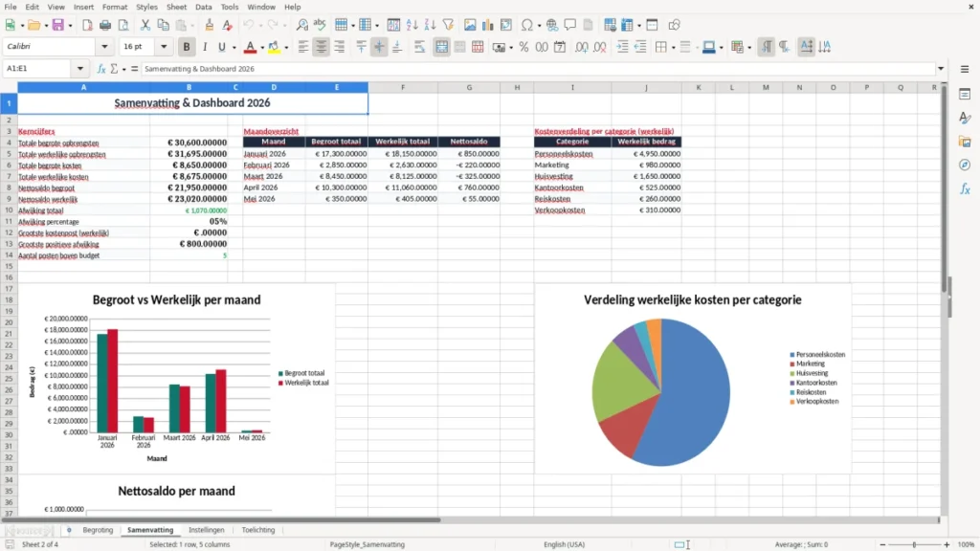
Task: Open the Freeze Rows and Columns dropdown arrow
Action: (638, 26)
